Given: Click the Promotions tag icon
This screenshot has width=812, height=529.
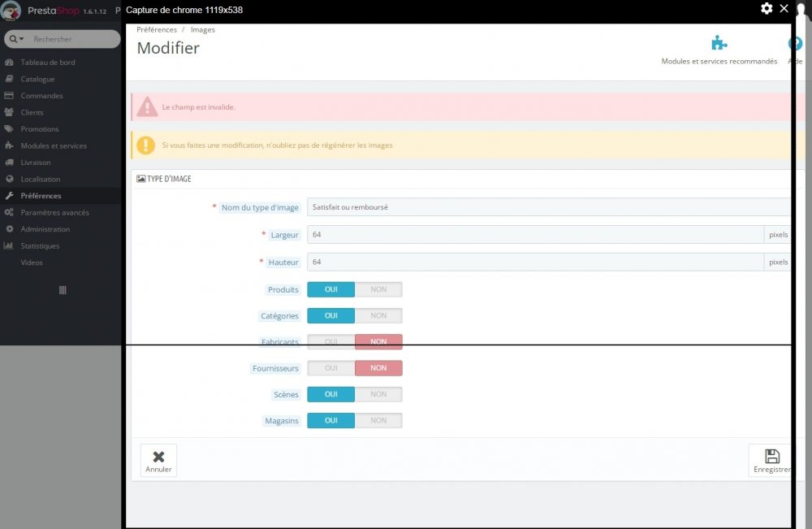Looking at the screenshot, I should click(9, 128).
